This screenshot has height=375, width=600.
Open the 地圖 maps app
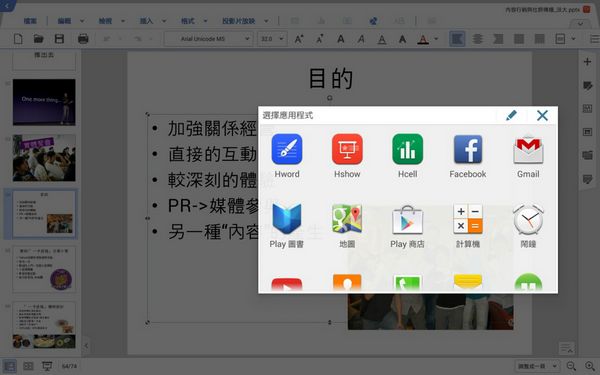tap(347, 226)
